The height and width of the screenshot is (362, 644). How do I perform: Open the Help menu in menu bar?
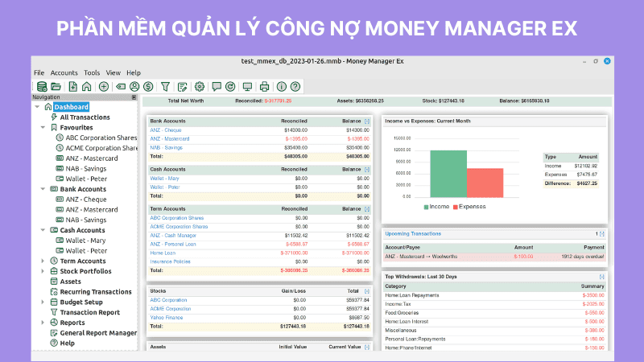[x=134, y=72]
